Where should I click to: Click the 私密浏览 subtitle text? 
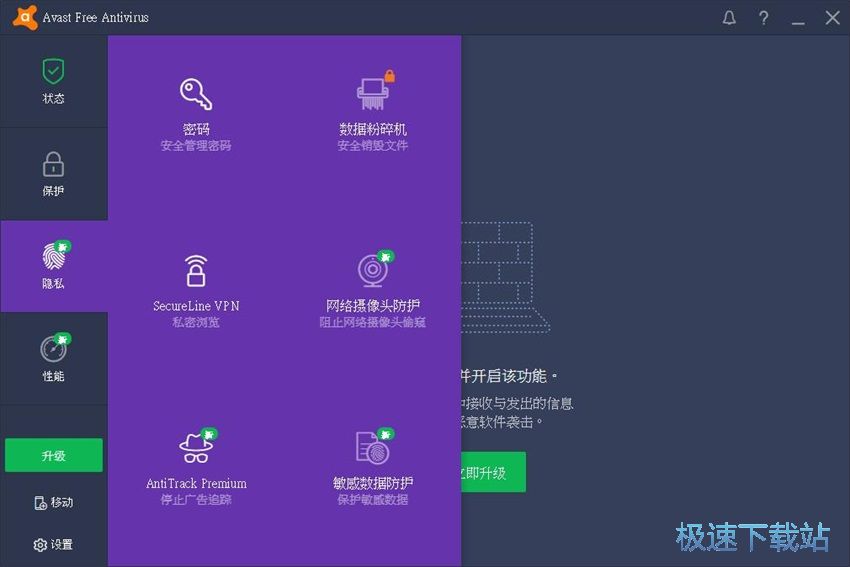[x=196, y=323]
